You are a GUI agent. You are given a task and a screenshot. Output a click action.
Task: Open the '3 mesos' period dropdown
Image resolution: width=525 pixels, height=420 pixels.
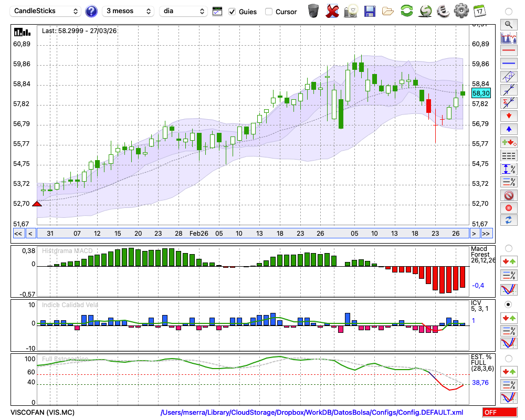(x=128, y=11)
